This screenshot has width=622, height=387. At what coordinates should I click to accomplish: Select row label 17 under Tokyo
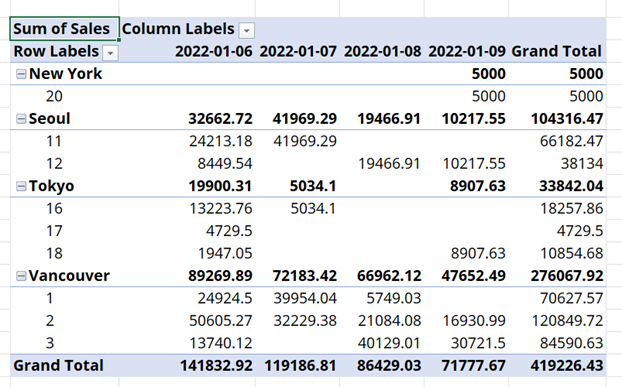[54, 231]
